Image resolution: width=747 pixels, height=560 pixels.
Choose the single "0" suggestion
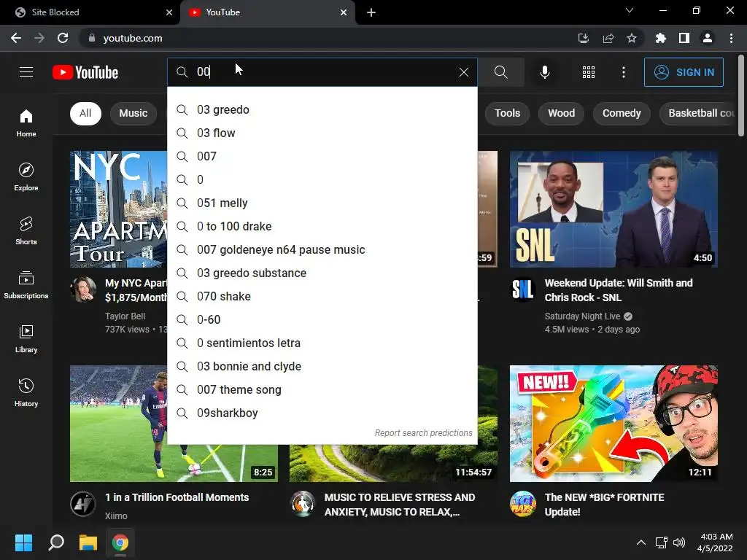pyautogui.click(x=322, y=179)
